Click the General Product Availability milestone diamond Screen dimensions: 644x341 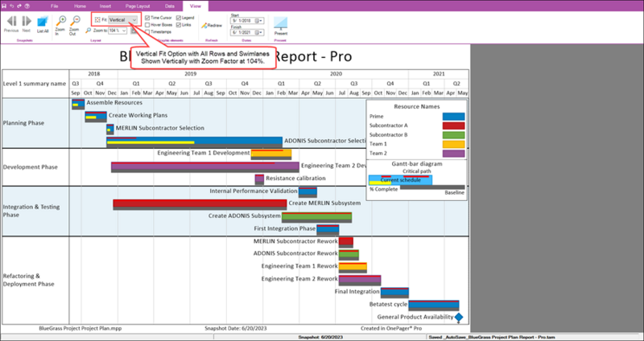(x=459, y=317)
